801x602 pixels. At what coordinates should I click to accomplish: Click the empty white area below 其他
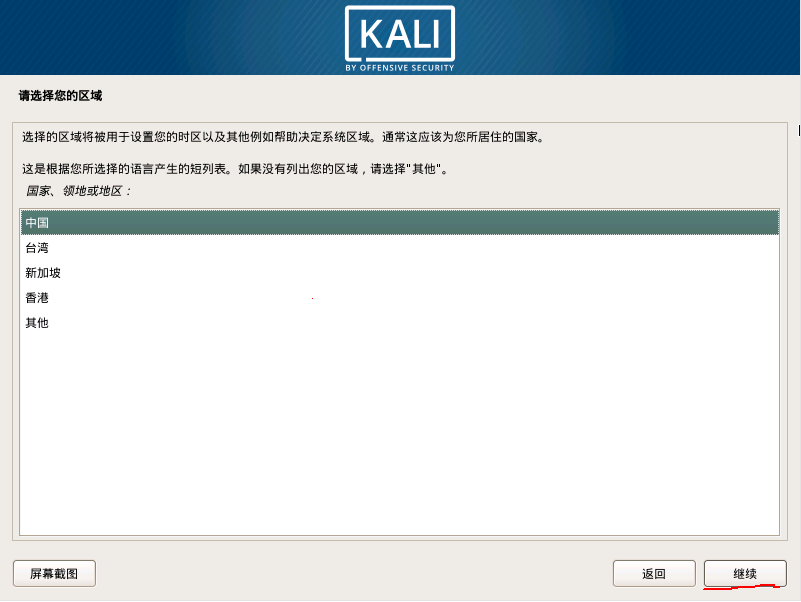click(x=399, y=434)
